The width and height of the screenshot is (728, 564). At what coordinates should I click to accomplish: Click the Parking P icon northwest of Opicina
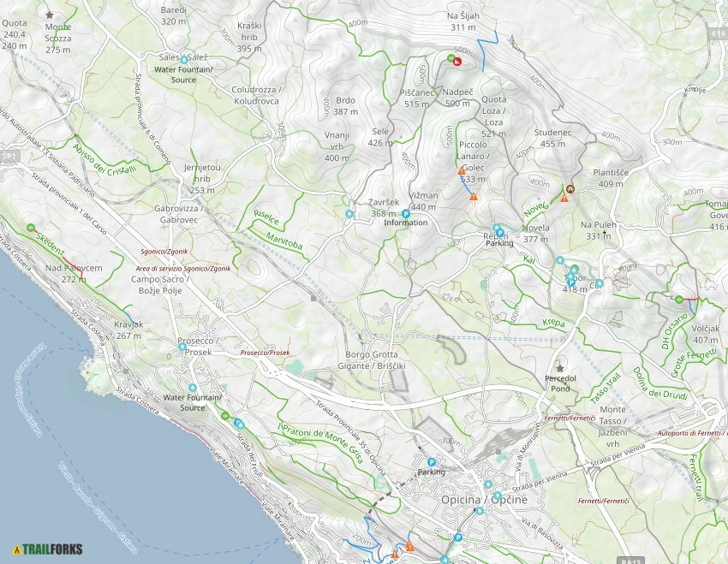(432, 462)
